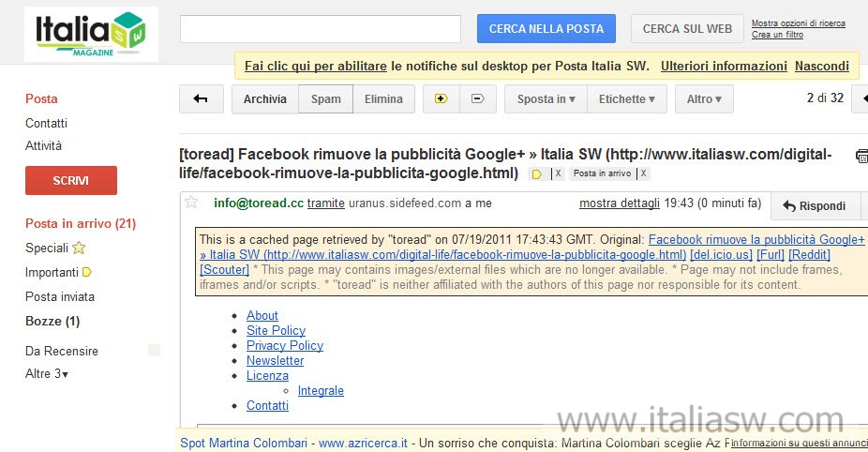Open the Newsletter link
The image size is (868, 452).
pyautogui.click(x=276, y=361)
